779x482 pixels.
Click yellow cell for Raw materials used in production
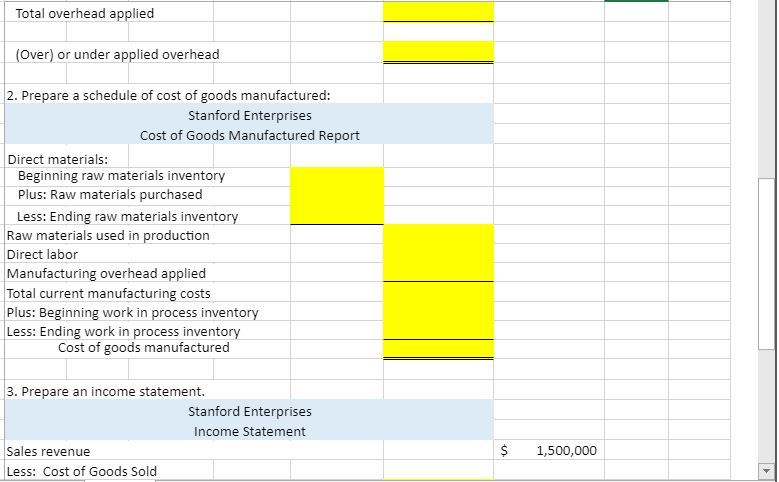438,234
